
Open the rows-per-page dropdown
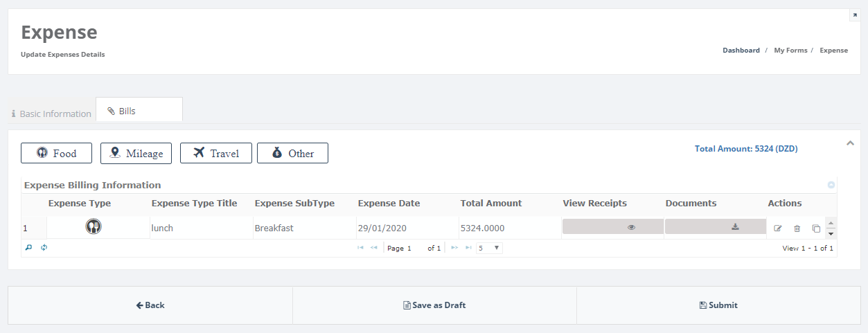pyautogui.click(x=489, y=248)
